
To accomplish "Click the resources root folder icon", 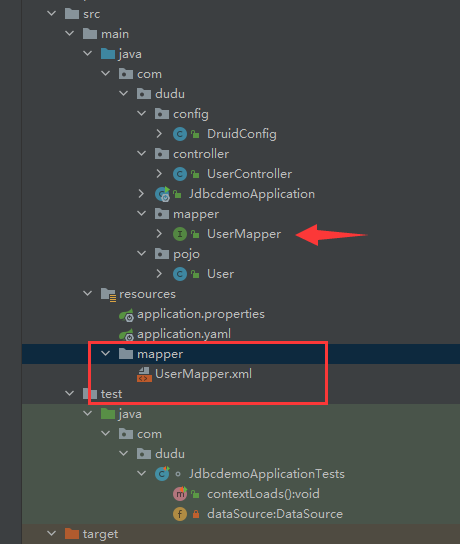I will (x=109, y=295).
